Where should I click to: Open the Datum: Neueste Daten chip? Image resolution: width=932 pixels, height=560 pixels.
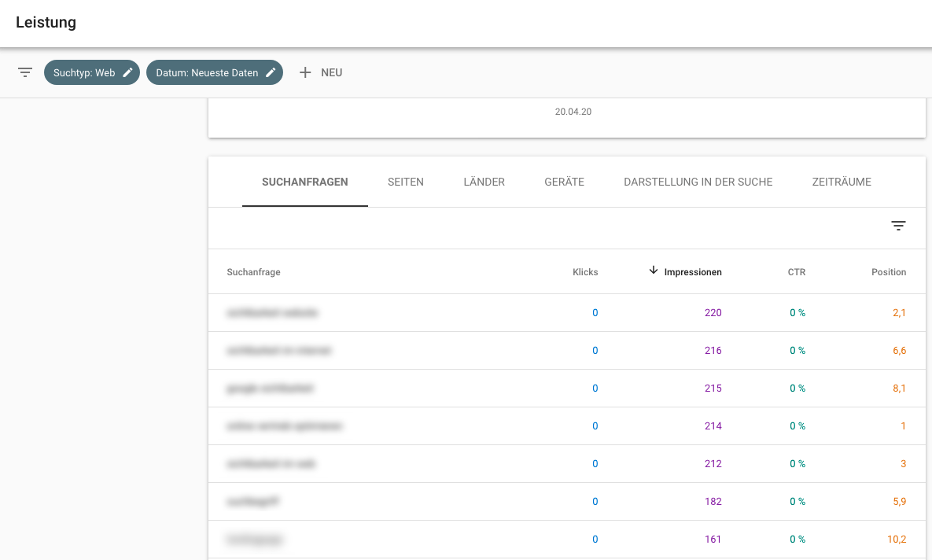206,72
